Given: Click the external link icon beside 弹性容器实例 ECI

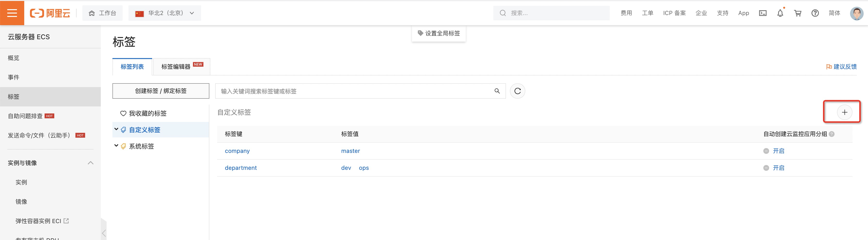Looking at the screenshot, I should click(66, 221).
